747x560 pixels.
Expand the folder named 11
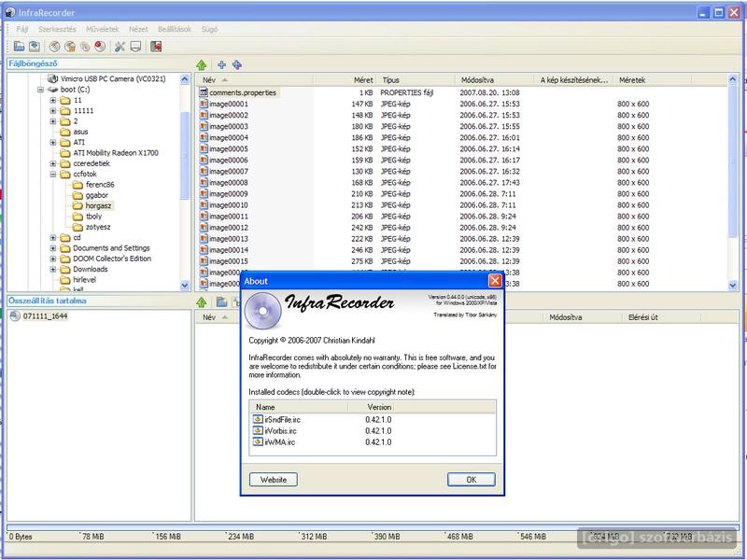53,101
